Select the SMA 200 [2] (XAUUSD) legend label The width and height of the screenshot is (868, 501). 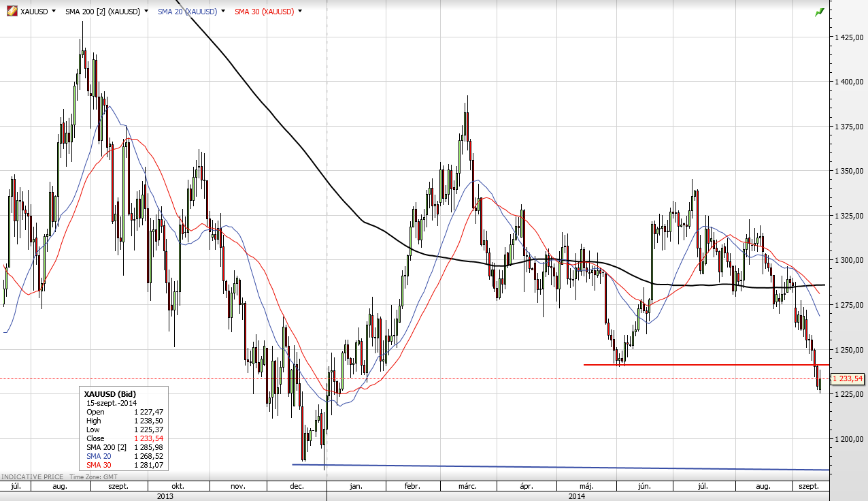coord(102,12)
